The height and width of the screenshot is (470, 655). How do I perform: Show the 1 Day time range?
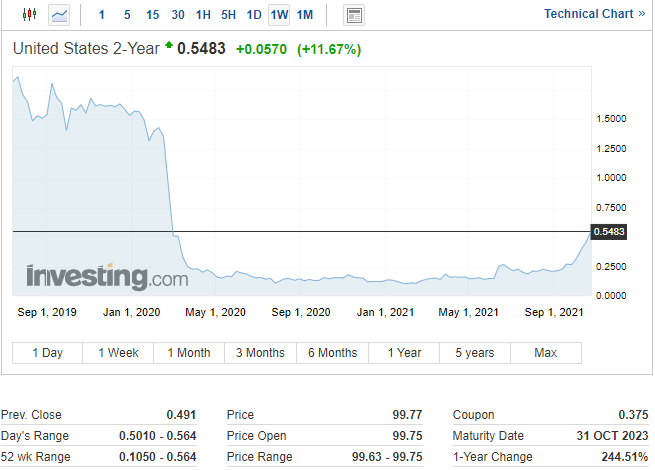(47, 353)
